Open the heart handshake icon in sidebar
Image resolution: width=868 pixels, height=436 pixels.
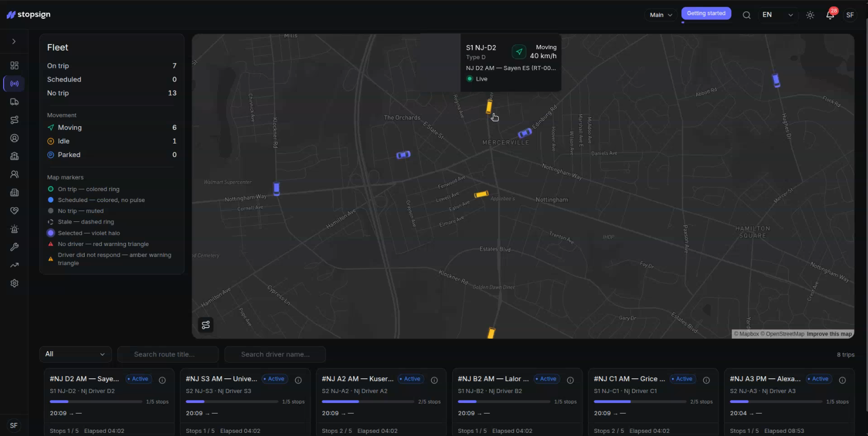pos(14,210)
